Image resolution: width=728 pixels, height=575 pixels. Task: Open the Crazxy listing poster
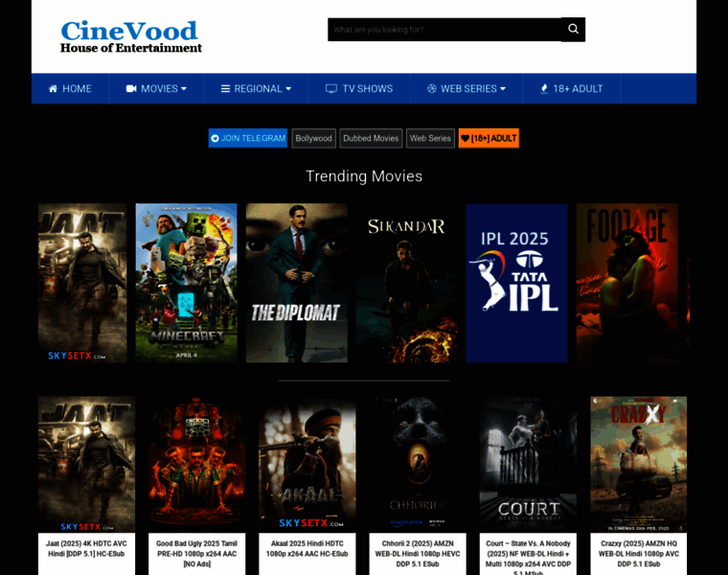point(638,465)
